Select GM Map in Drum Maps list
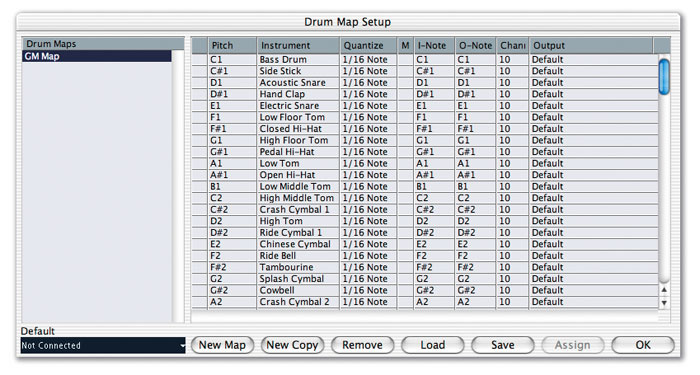700x375 pixels. point(97,56)
